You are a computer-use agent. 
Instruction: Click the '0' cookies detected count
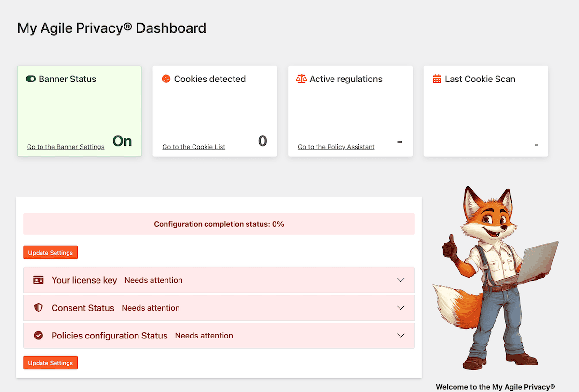pos(262,141)
